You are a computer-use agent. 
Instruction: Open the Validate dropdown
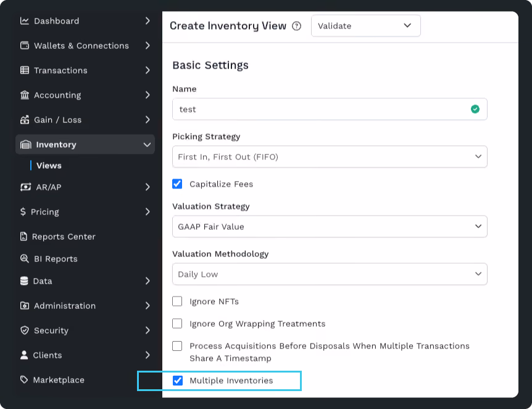366,26
